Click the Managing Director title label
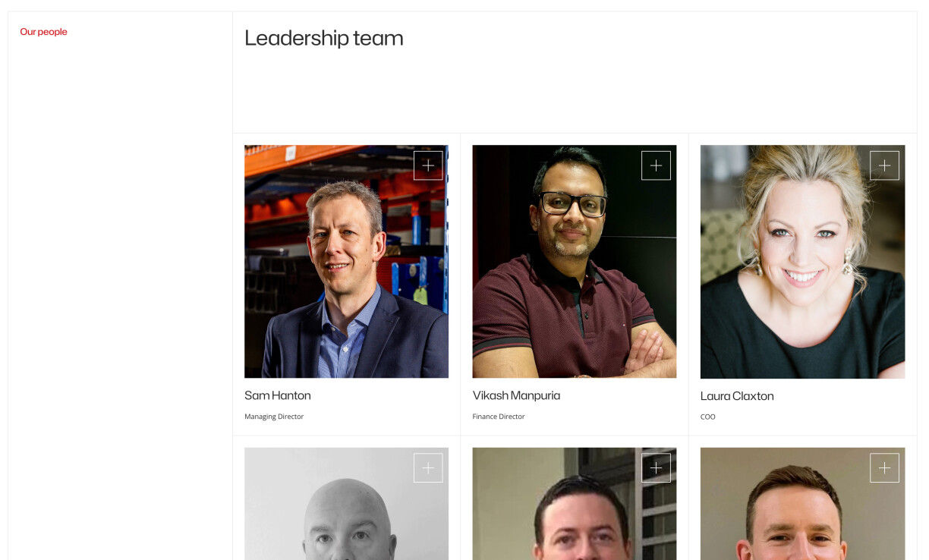Screen dimensions: 929x560 point(274,417)
